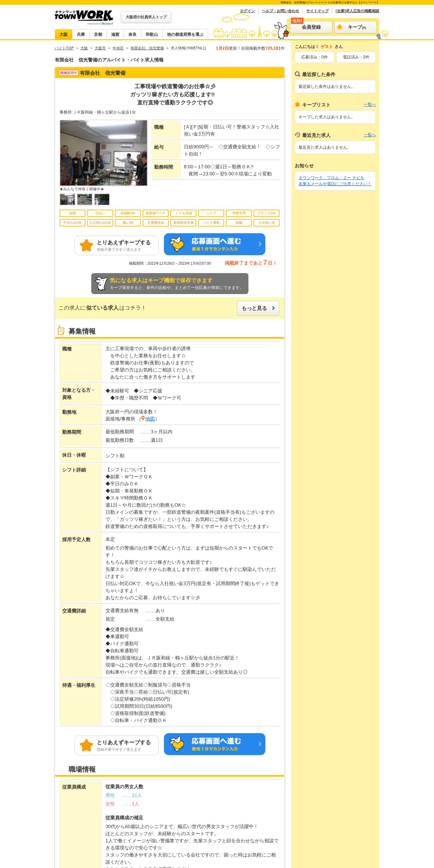Click the 学歴不問 tag
434x868 pixels.
point(239,213)
